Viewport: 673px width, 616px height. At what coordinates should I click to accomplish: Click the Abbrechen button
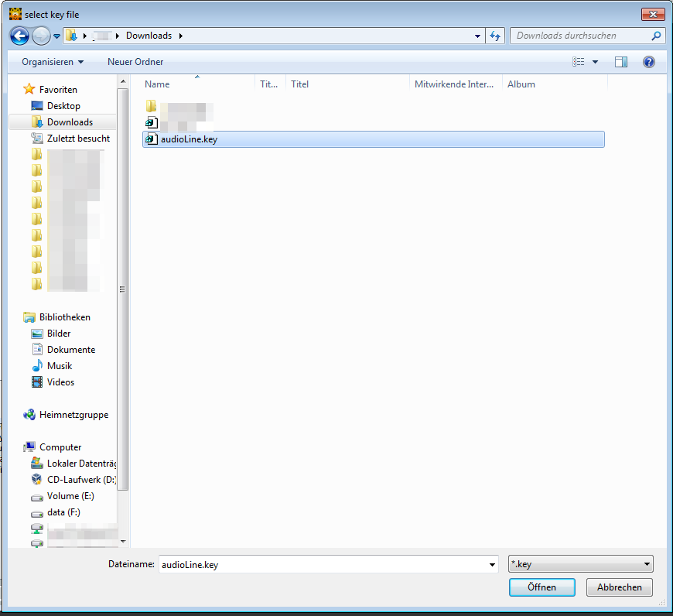point(620,587)
